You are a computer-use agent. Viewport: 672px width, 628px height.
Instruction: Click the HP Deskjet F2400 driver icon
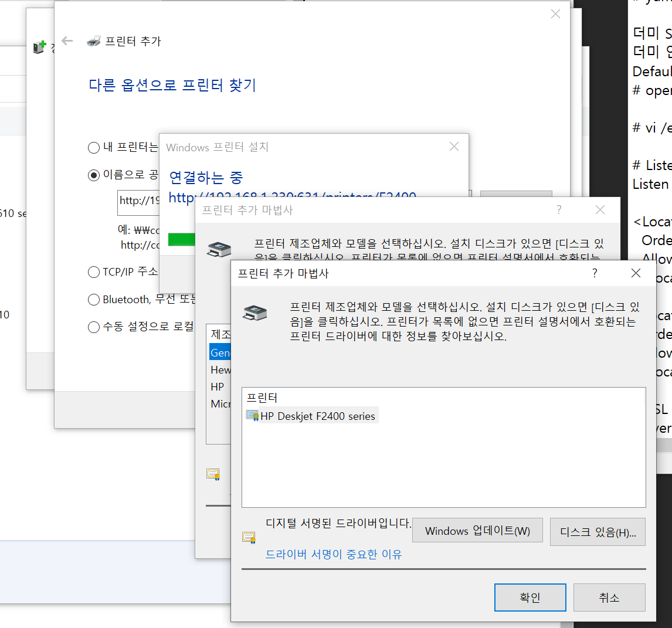(252, 415)
